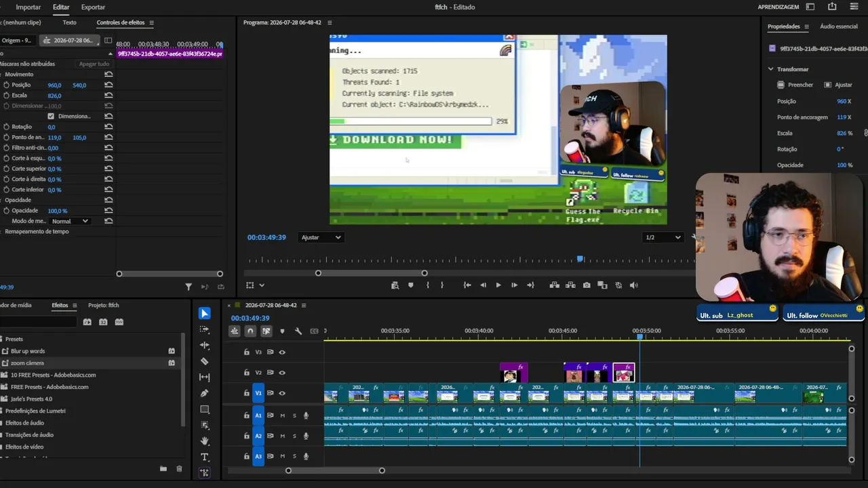Viewport: 868px width, 488px height.
Task: Expand Efeitos de áudio folder
Action: pyautogui.click(x=24, y=423)
